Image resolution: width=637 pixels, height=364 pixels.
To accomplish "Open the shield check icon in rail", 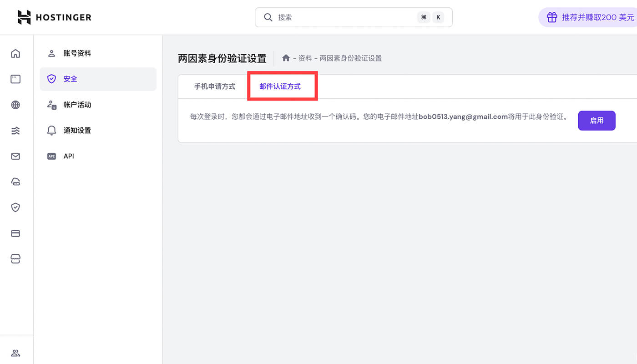I will point(15,207).
